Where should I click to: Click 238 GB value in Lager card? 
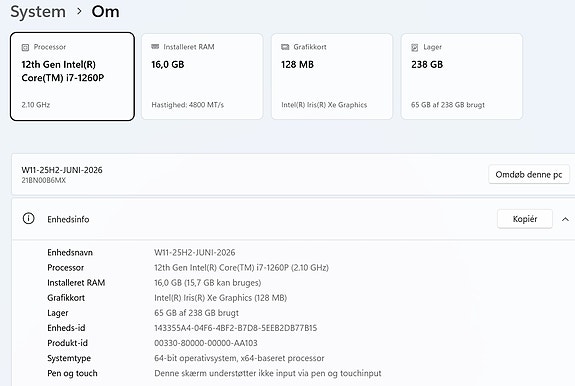point(427,65)
